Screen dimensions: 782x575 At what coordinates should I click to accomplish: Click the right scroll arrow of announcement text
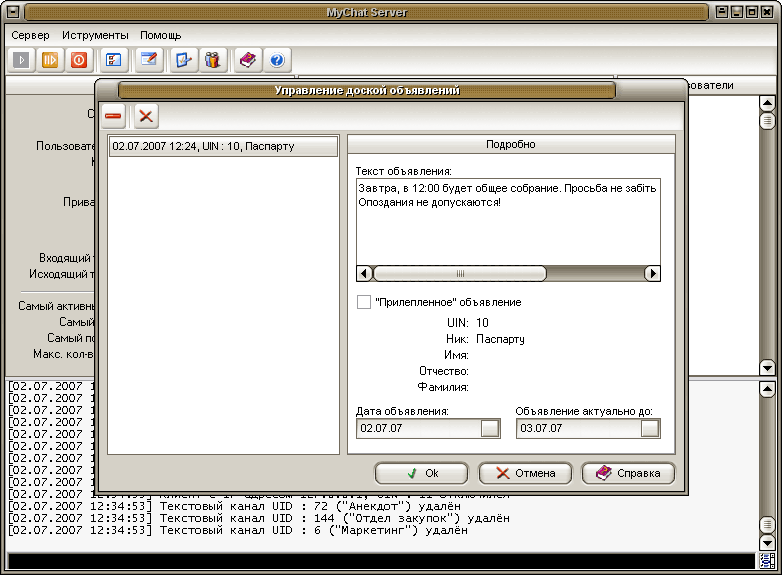tap(652, 273)
